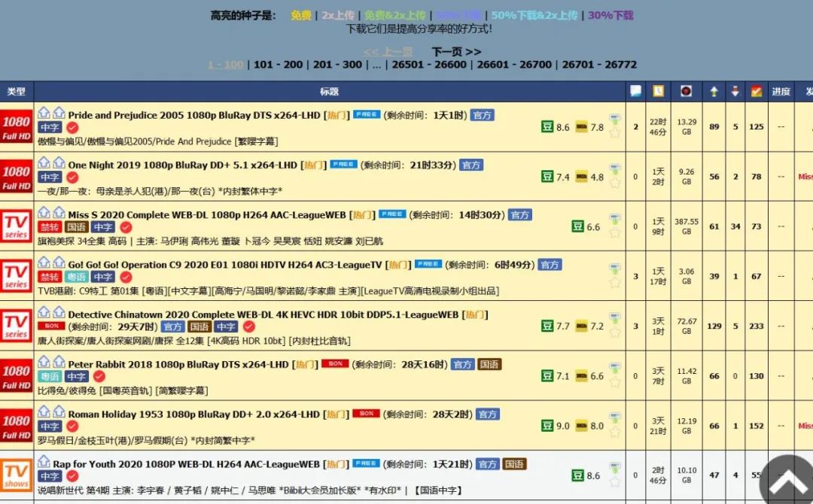Open the IMDb icon for Detective Chinatown 2020
The width and height of the screenshot is (813, 504).
click(581, 326)
